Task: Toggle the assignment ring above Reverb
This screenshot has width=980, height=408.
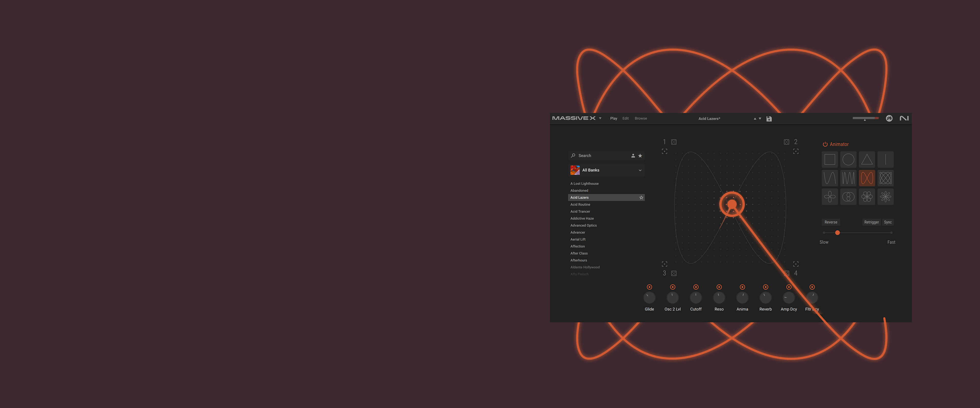Action: pos(765,287)
